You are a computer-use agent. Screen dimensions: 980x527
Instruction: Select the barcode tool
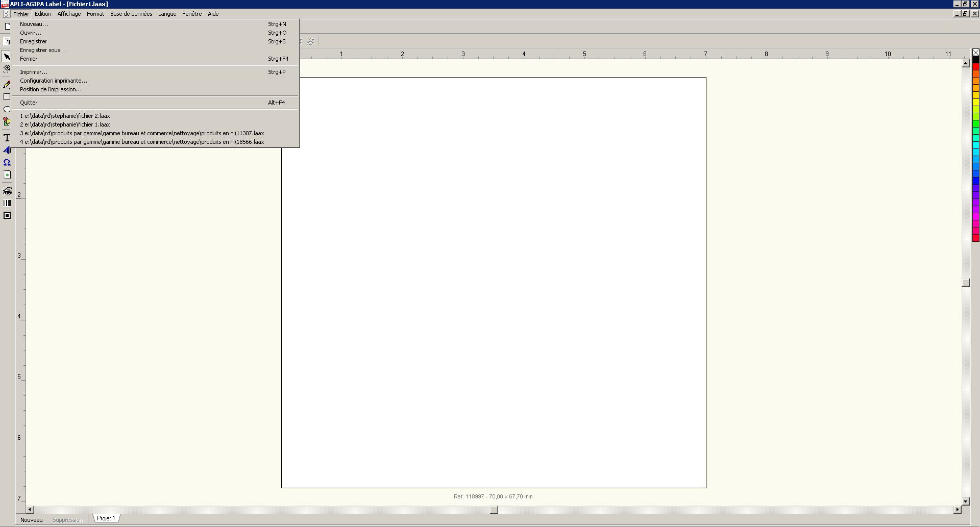[7, 203]
